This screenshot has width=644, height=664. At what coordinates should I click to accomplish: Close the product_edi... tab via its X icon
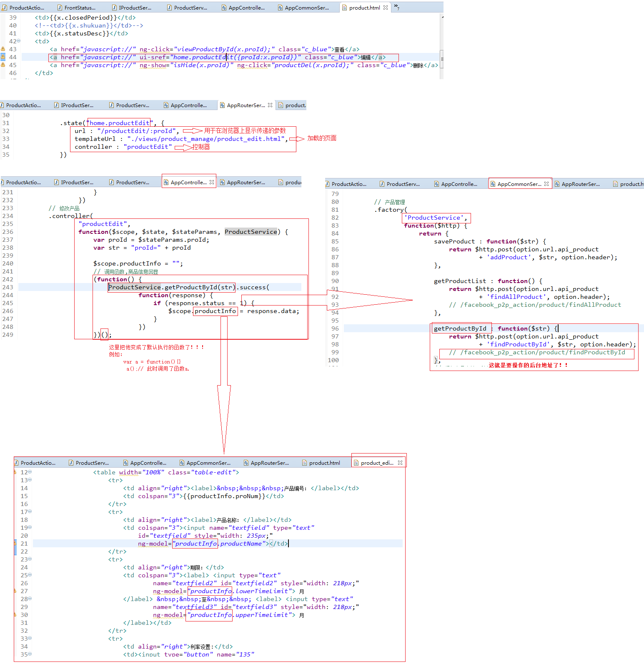pos(400,463)
